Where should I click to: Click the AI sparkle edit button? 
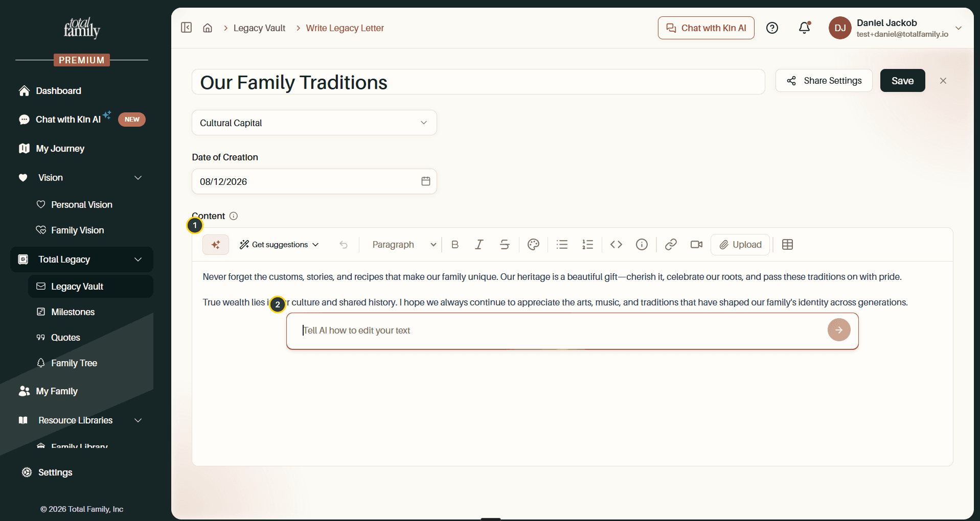[216, 245]
